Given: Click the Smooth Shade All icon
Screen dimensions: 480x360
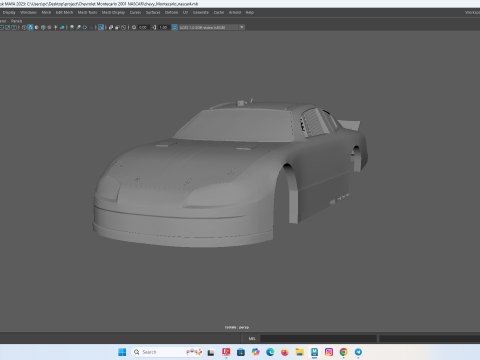Looking at the screenshot, I should tap(30, 27).
